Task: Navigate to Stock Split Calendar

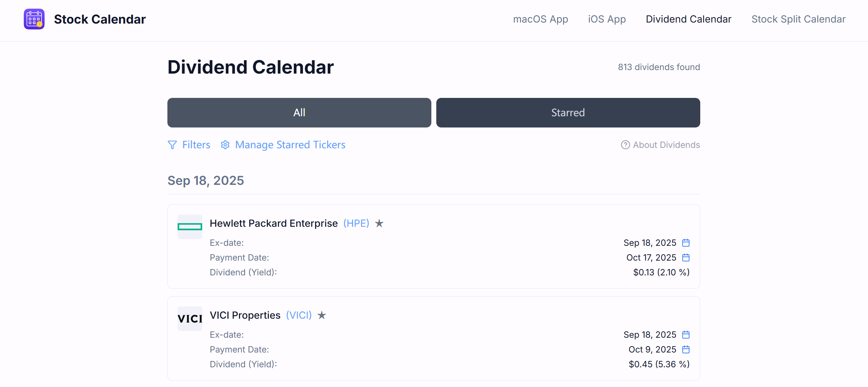Action: click(x=798, y=19)
